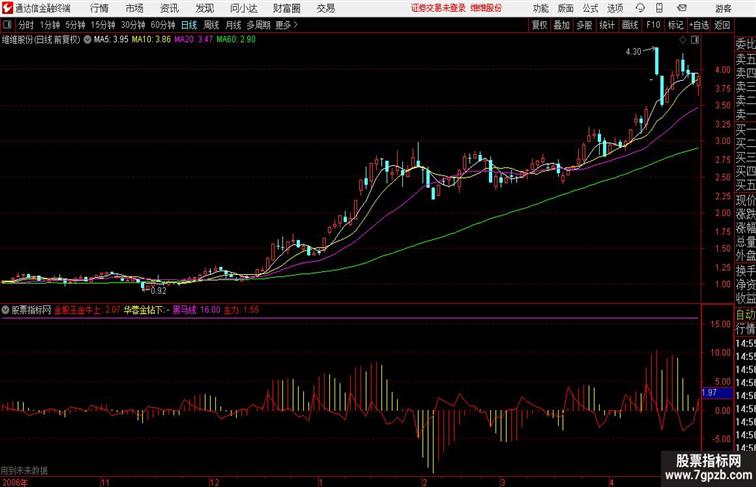Click the 用到未来数据 notice text
This screenshot has width=756, height=487.
[24, 470]
